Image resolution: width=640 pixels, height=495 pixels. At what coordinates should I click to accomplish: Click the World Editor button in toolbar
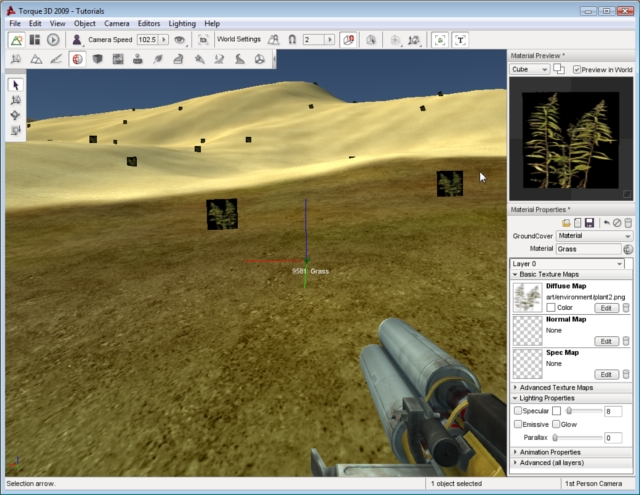click(x=17, y=40)
